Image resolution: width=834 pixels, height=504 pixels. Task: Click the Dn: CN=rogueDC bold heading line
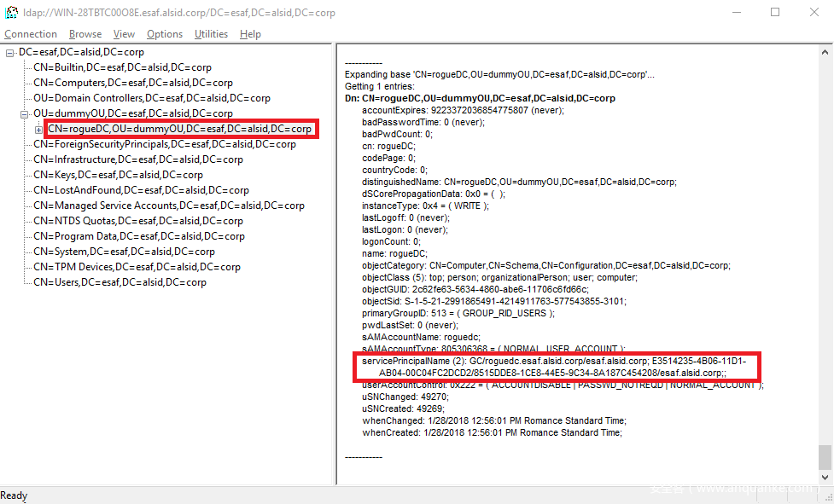(x=480, y=99)
